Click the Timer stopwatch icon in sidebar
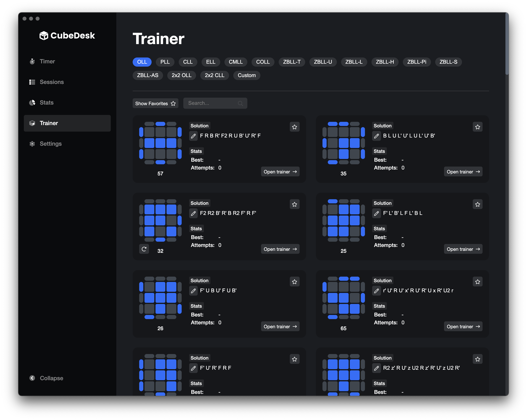Image resolution: width=527 pixels, height=420 pixels. (32, 61)
